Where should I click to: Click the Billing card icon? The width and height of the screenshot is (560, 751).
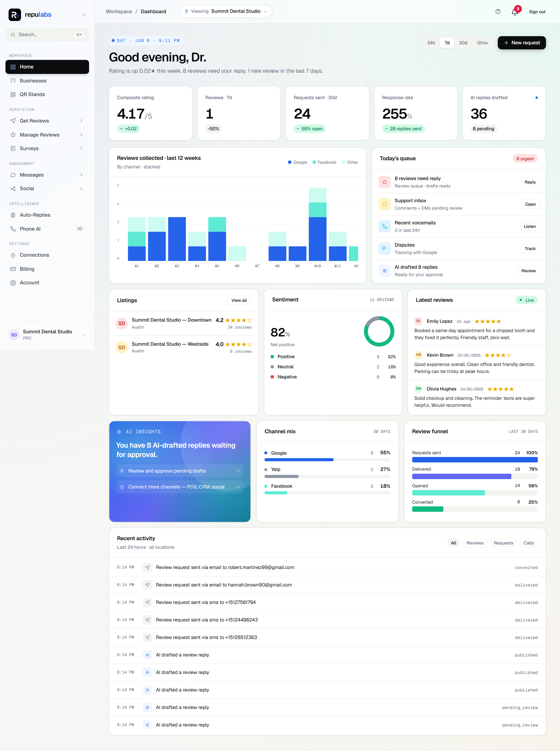[x=13, y=269]
